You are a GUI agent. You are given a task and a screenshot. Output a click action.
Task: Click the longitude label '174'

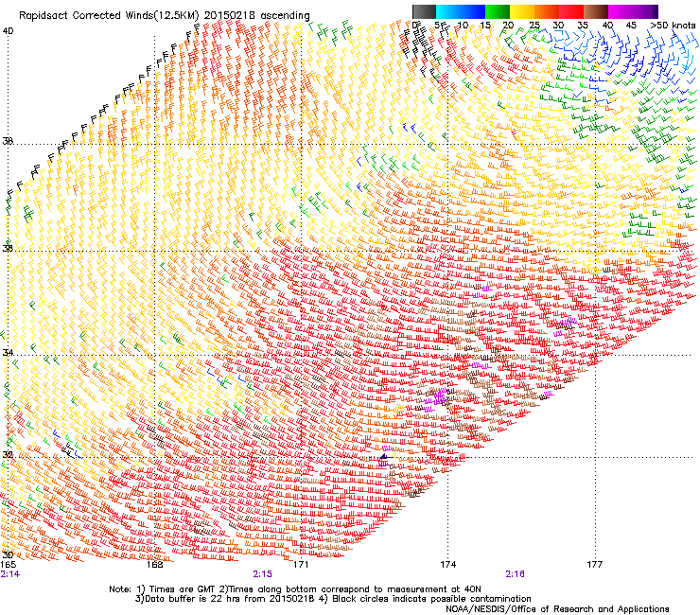[447, 565]
